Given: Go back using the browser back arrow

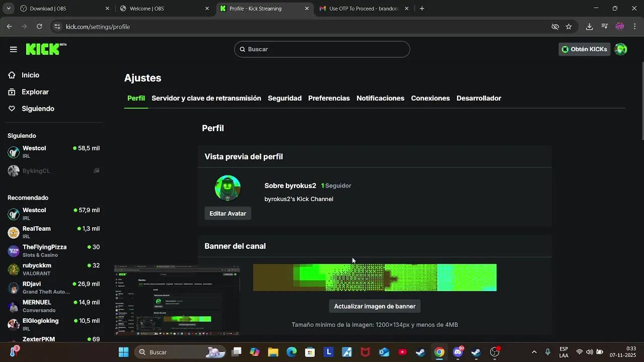Looking at the screenshot, I should pos(9,27).
